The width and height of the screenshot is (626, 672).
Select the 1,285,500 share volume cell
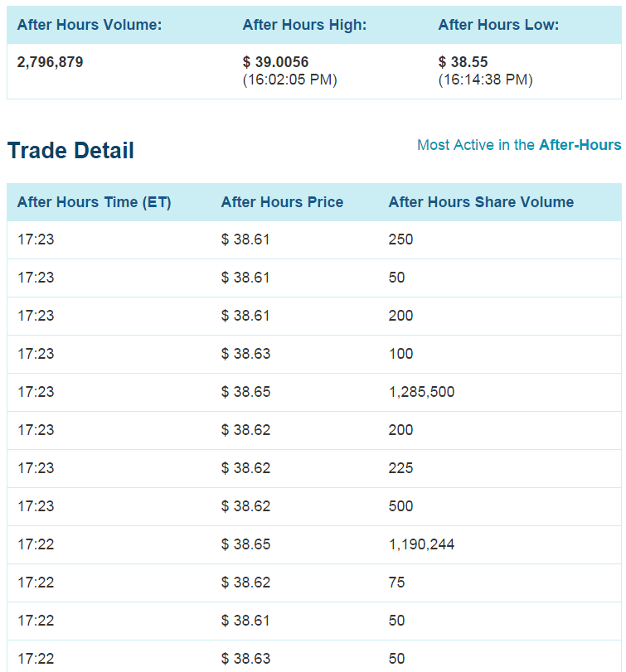(x=421, y=392)
